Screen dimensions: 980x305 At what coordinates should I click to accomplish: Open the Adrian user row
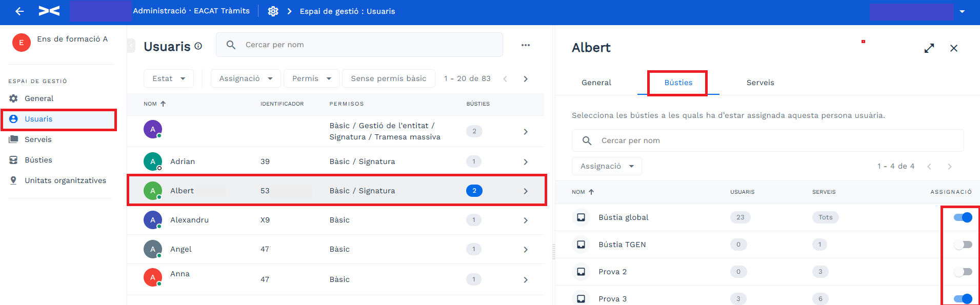[x=335, y=161]
